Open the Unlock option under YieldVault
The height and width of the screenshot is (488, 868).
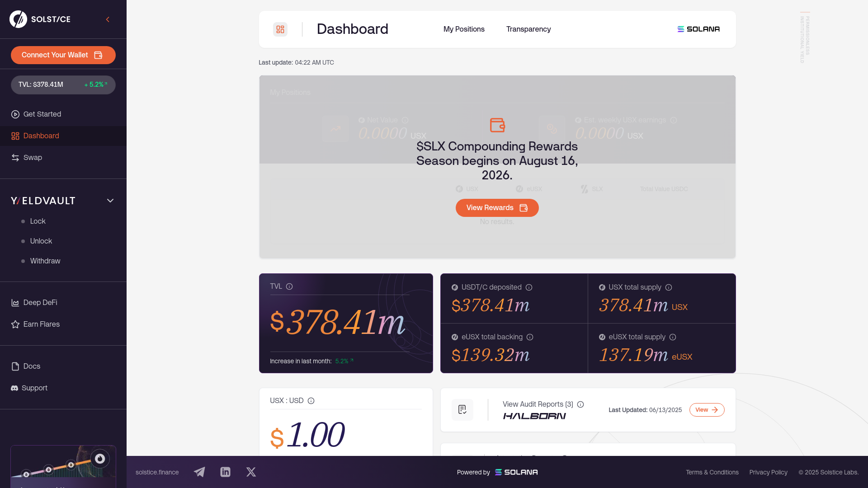coord(41,241)
